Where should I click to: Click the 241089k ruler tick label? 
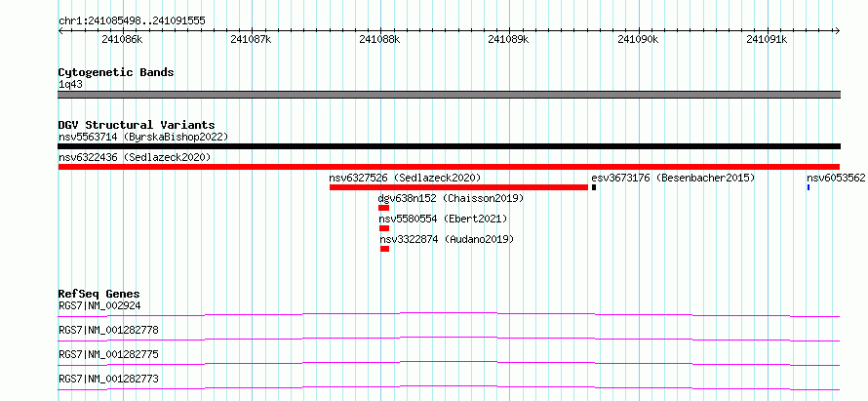[509, 39]
